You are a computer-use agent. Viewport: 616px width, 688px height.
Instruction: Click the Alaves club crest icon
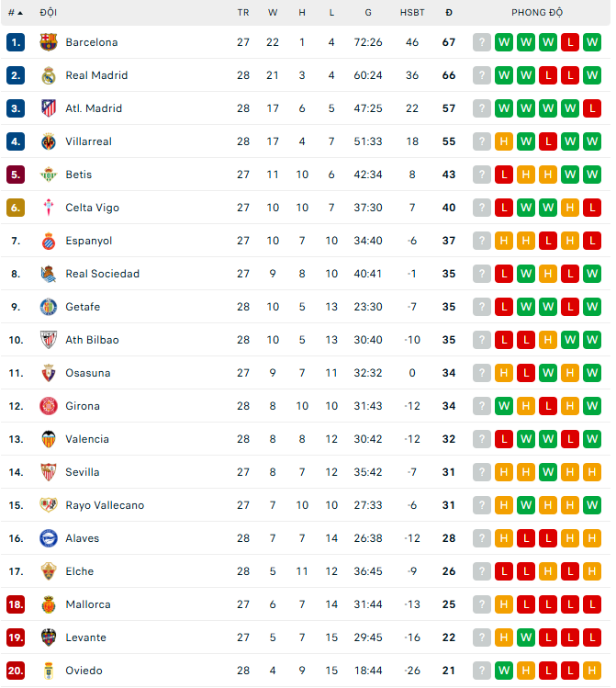point(49,538)
